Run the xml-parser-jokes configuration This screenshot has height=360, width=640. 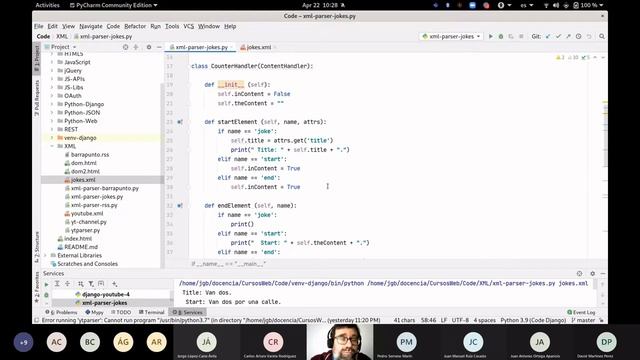pos(491,36)
